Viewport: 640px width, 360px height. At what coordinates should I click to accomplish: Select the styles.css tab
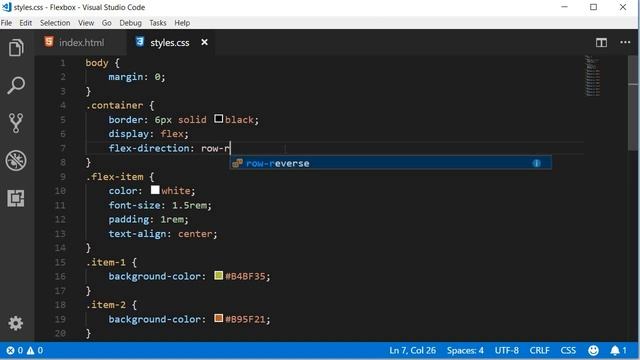[171, 42]
